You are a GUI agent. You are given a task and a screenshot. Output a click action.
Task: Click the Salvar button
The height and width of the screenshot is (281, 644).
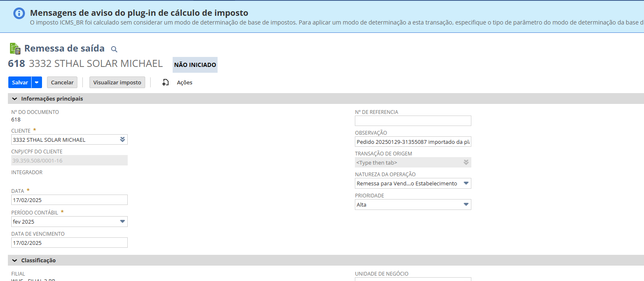[20, 82]
